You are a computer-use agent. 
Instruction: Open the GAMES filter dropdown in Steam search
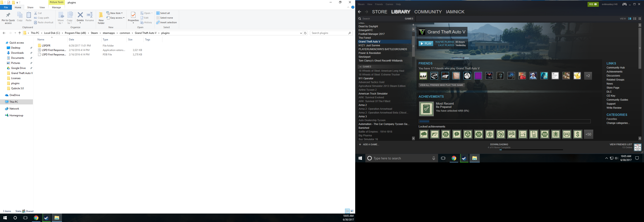409,19
